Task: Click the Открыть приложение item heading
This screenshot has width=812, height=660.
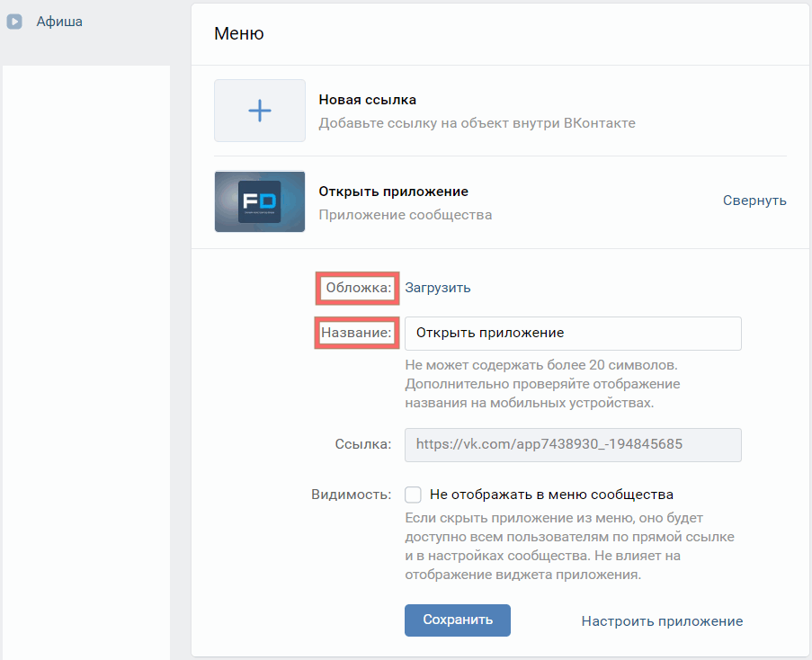Action: [x=393, y=192]
